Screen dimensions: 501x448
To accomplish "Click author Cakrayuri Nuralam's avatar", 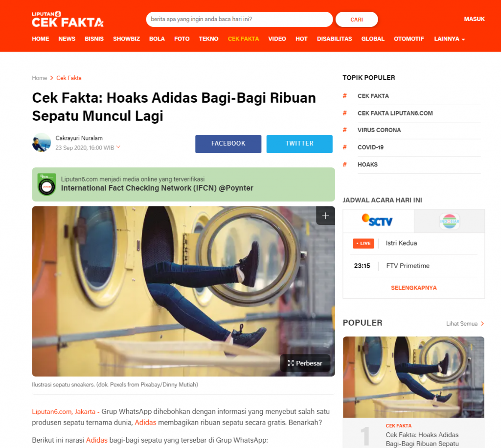I will (x=42, y=142).
